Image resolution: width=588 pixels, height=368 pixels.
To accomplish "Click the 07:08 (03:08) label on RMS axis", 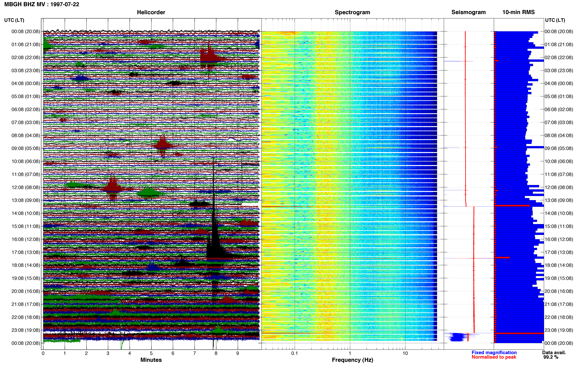I will tap(559, 122).
